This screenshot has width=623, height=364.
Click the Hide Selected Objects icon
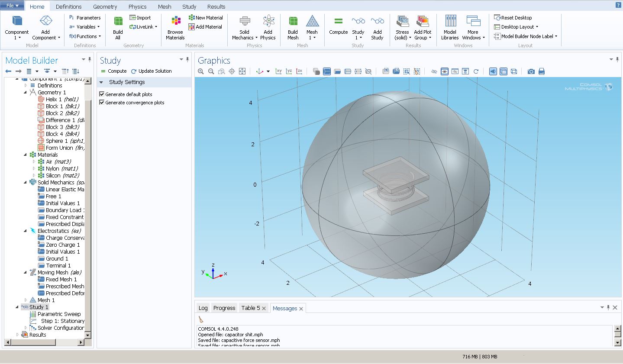pyautogui.click(x=434, y=71)
